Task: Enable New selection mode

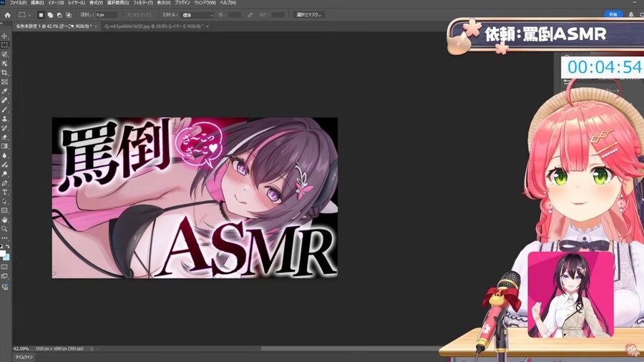Action: click(x=41, y=15)
